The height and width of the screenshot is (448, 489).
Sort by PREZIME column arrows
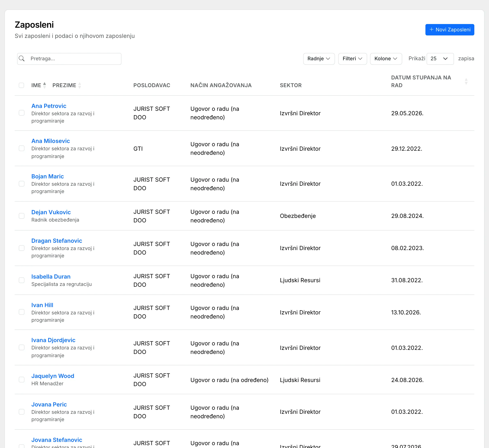point(79,85)
